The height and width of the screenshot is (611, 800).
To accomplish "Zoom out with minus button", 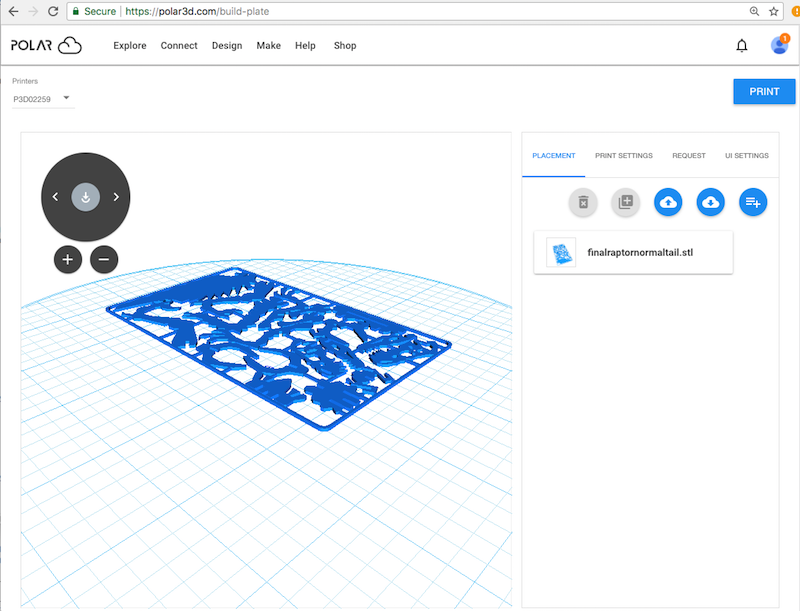I will (104, 259).
